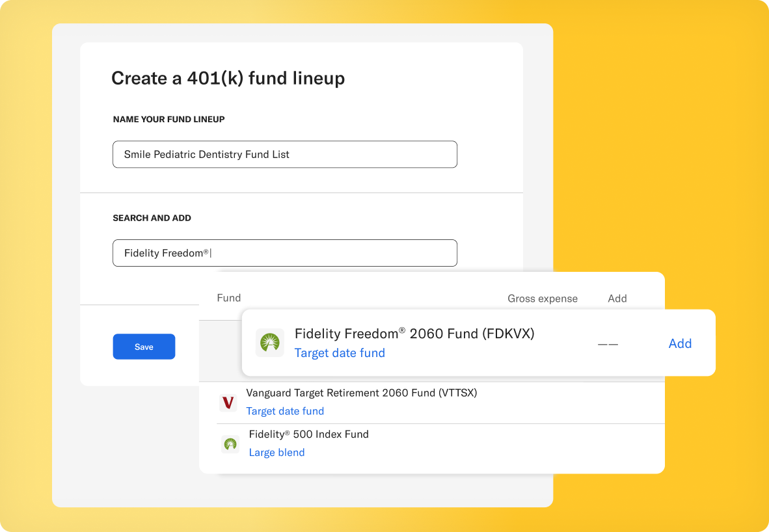Select Vanguard Target Retirement 2060 Fund (VTTSX)
The image size is (769, 532).
pos(362,393)
